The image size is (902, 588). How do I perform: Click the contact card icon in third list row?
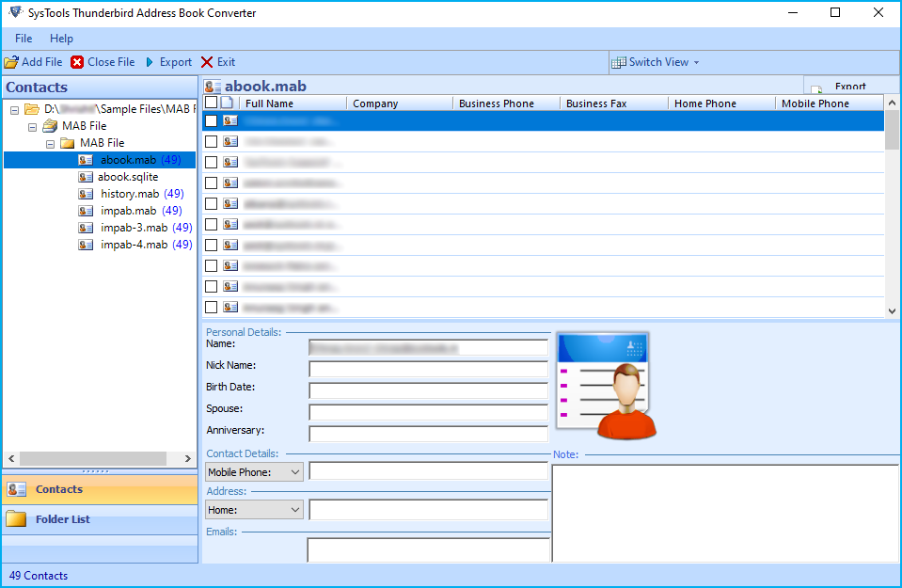click(x=230, y=162)
